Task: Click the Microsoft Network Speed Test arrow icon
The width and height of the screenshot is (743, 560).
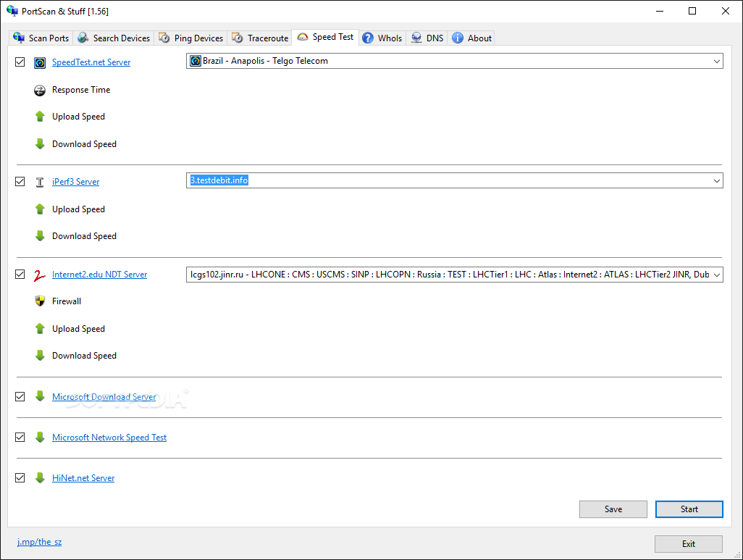Action: point(40,437)
